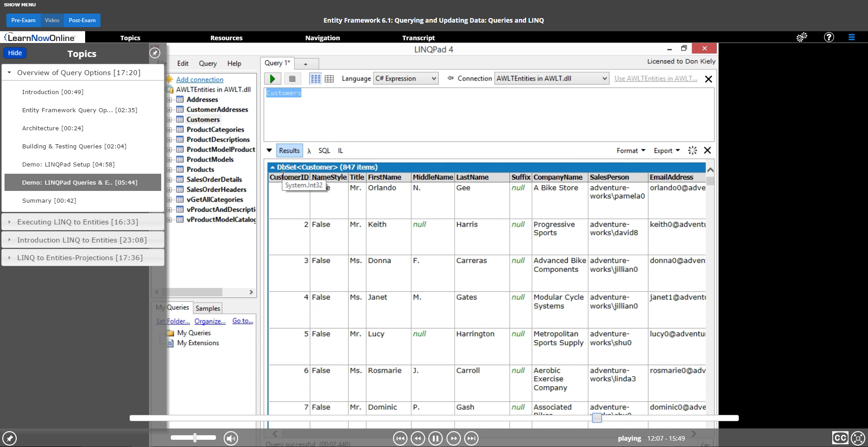Switch to the SQL results tab
The image size is (868, 447).
[x=324, y=151]
